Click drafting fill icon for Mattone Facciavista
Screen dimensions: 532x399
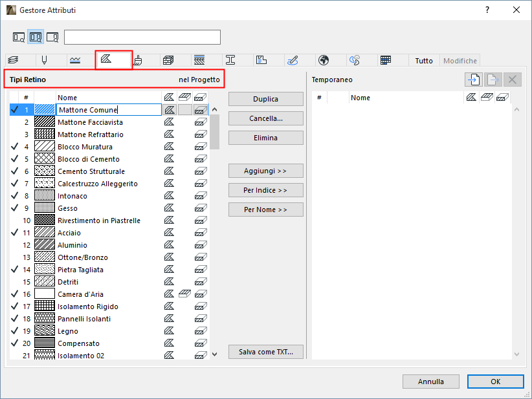point(170,122)
